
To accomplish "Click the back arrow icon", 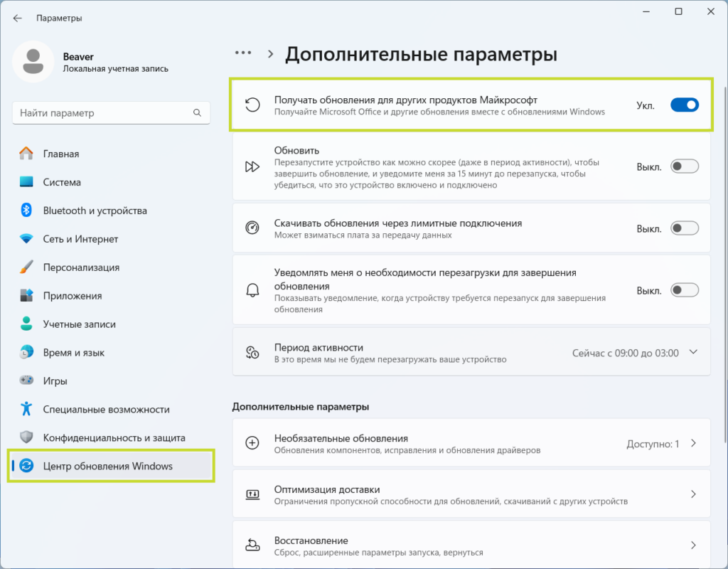I will 18,18.
